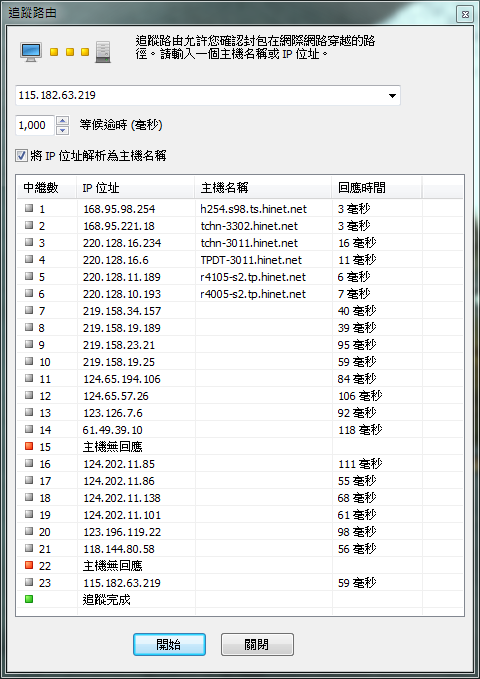Click the gray status icon for hop 13
Viewport: 480px width, 679px height.
point(29,412)
